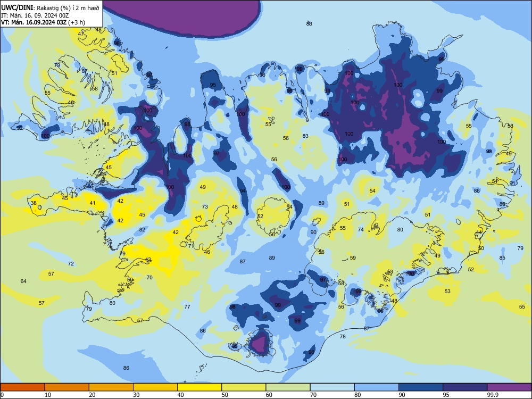Select the 10–20 orange legend swatch

point(67,387)
